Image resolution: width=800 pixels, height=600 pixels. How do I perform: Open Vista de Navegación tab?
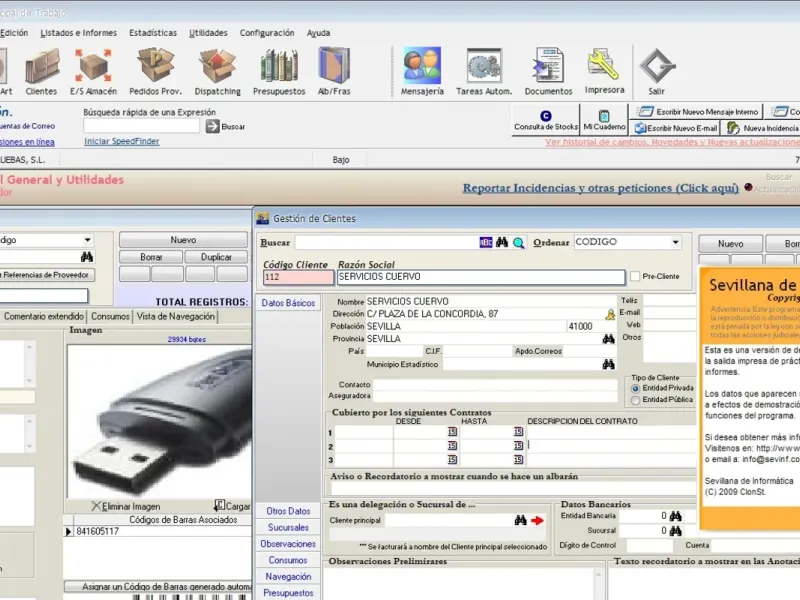coord(176,316)
